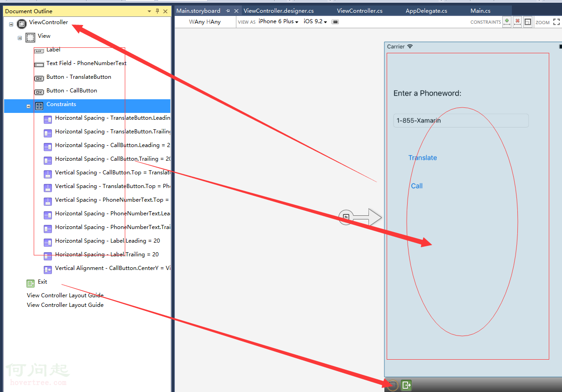Click the red Remove Constraints toolbar icon
The image size is (562, 392).
(x=517, y=22)
